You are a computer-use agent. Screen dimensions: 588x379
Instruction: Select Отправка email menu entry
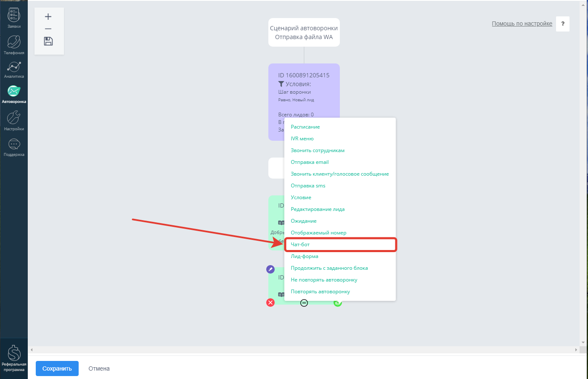[x=310, y=162]
